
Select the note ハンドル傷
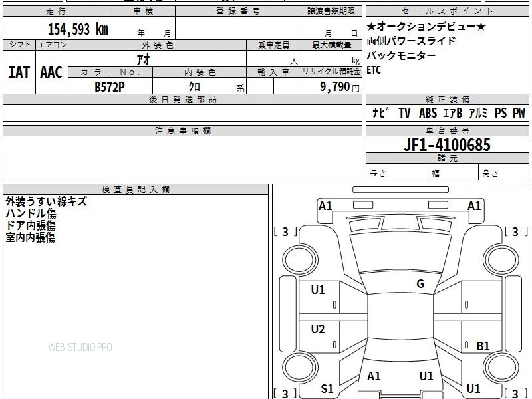pos(31,213)
